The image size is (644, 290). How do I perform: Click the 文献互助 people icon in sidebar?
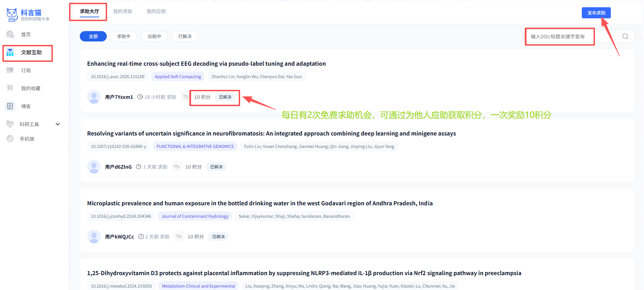click(x=10, y=52)
